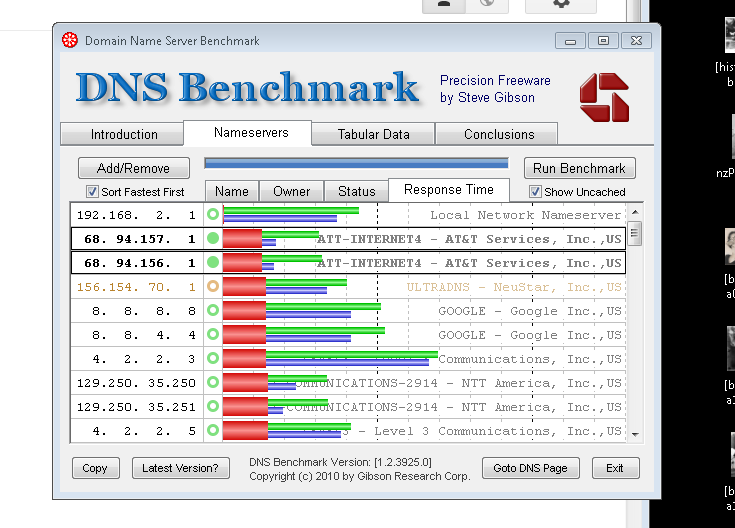Viewport: 735px width, 528px height.
Task: Click filled green status dot for 68.94.157.1
Action: 213,238
